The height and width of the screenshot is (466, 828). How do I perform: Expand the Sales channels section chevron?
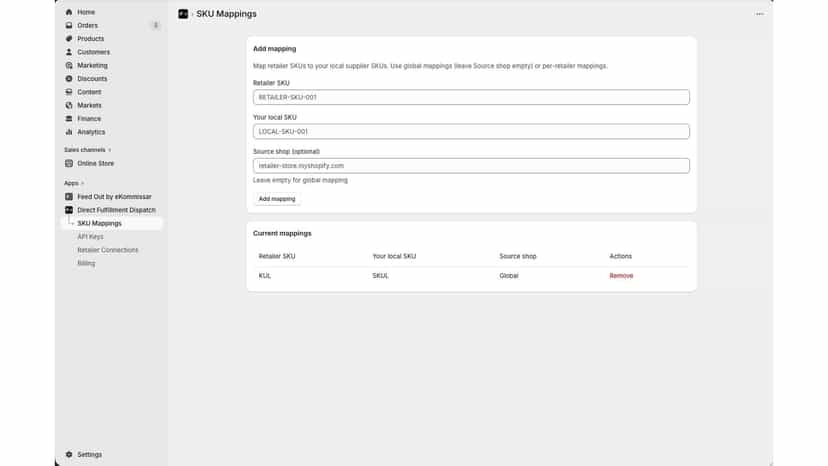point(110,150)
